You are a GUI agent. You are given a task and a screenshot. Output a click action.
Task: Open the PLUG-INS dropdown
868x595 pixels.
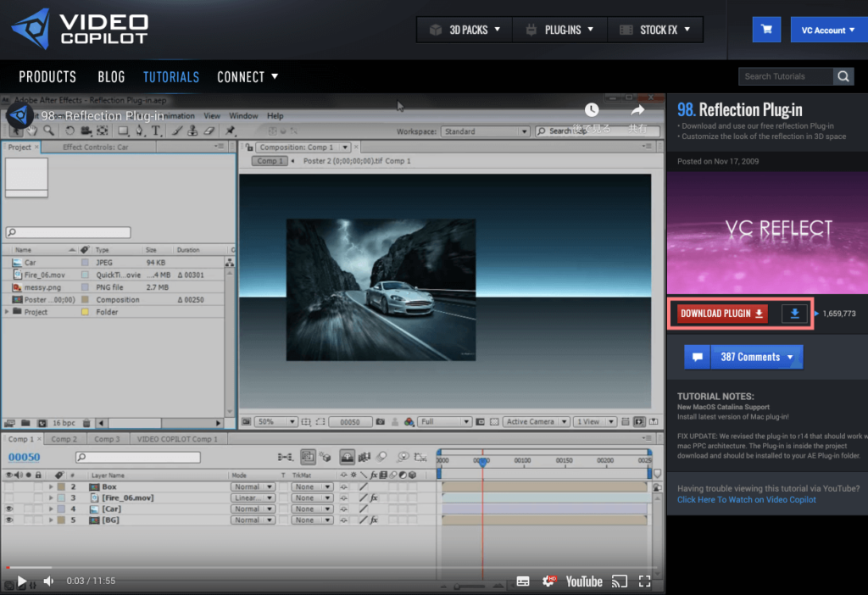click(x=559, y=30)
